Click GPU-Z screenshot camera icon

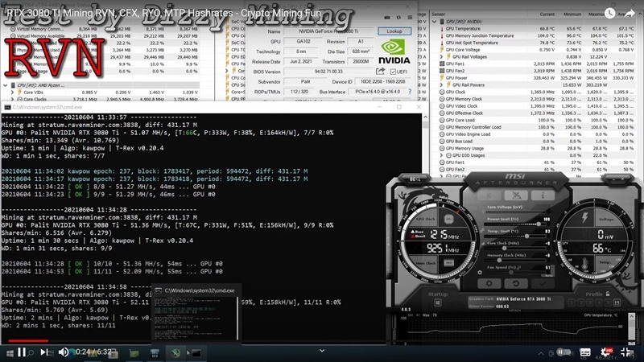(387, 18)
